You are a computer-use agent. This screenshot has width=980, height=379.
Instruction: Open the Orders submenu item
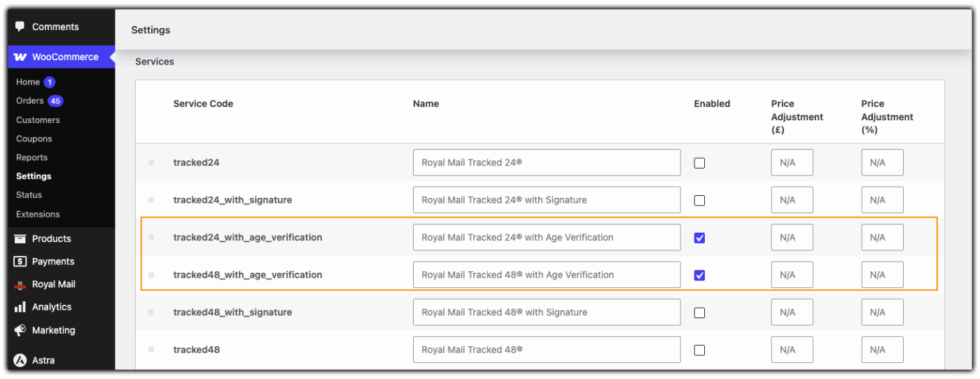tap(30, 101)
